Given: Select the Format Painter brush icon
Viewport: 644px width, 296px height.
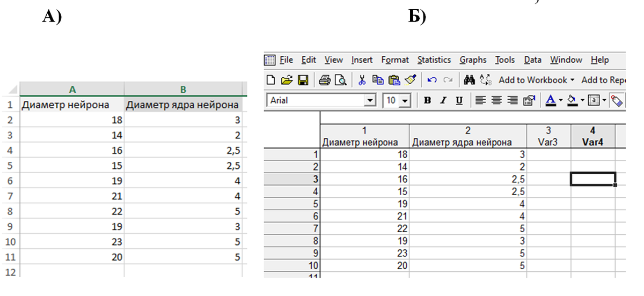Looking at the screenshot, I should pyautogui.click(x=411, y=80).
